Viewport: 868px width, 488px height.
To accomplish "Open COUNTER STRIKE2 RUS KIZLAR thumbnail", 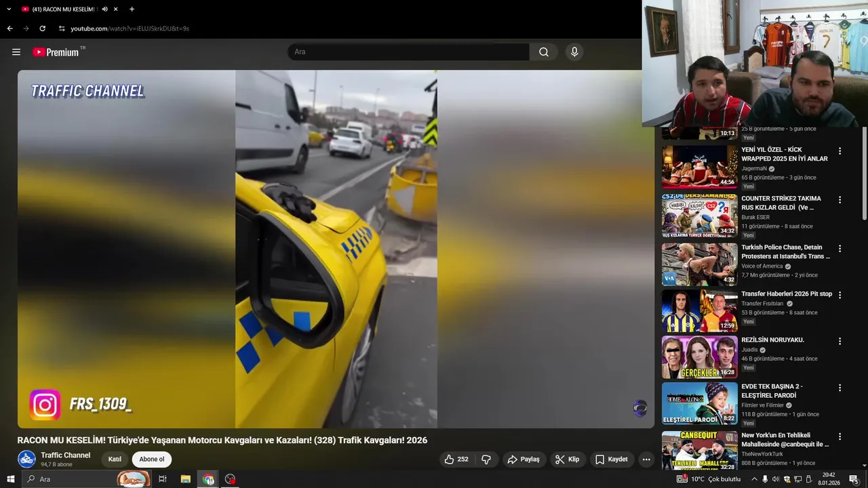I will (699, 216).
